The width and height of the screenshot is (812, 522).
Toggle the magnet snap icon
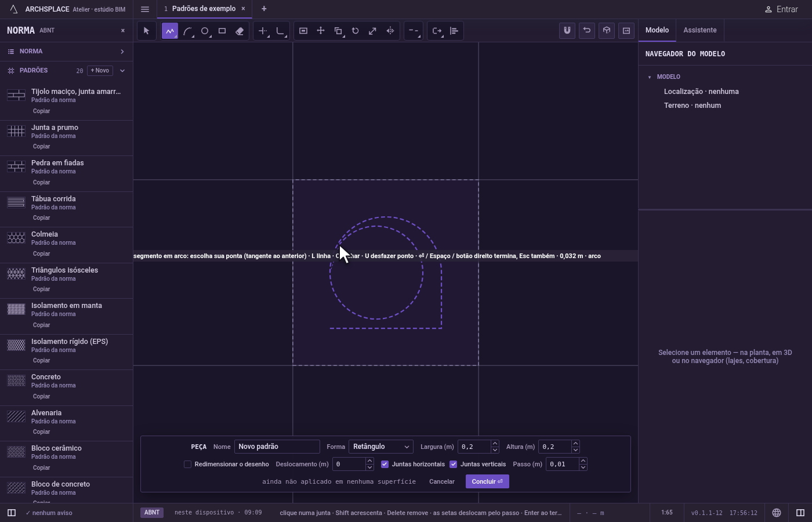(567, 31)
